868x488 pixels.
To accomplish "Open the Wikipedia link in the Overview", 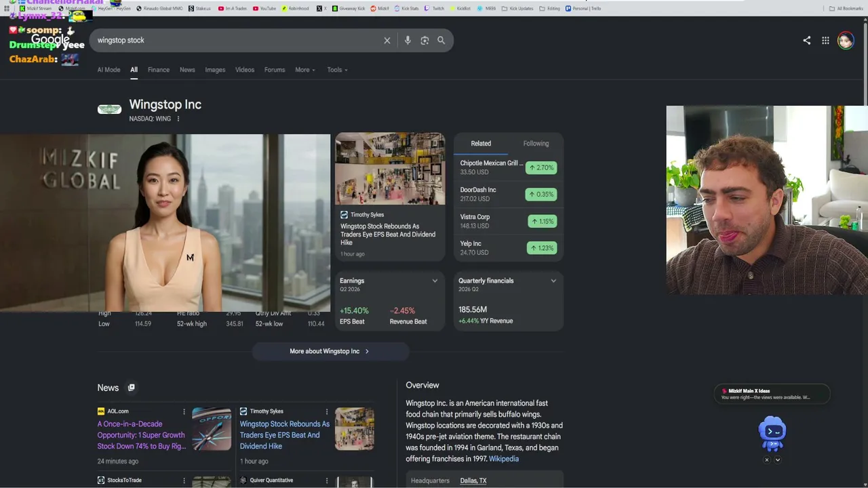I will (x=504, y=459).
